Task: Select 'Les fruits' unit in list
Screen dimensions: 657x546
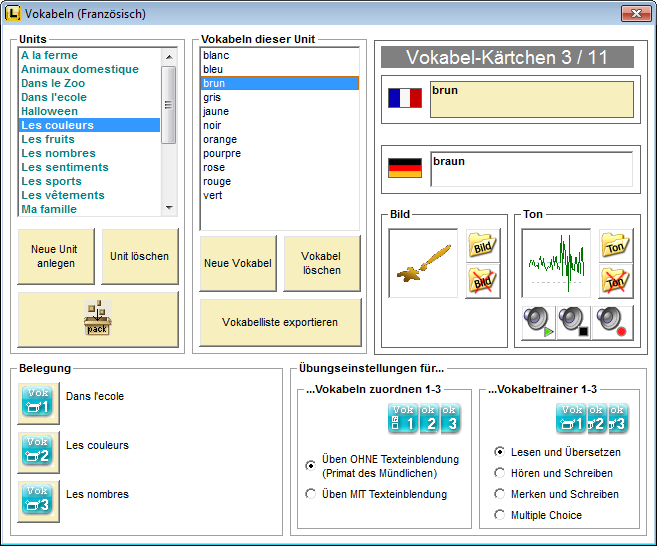Action: [x=48, y=139]
